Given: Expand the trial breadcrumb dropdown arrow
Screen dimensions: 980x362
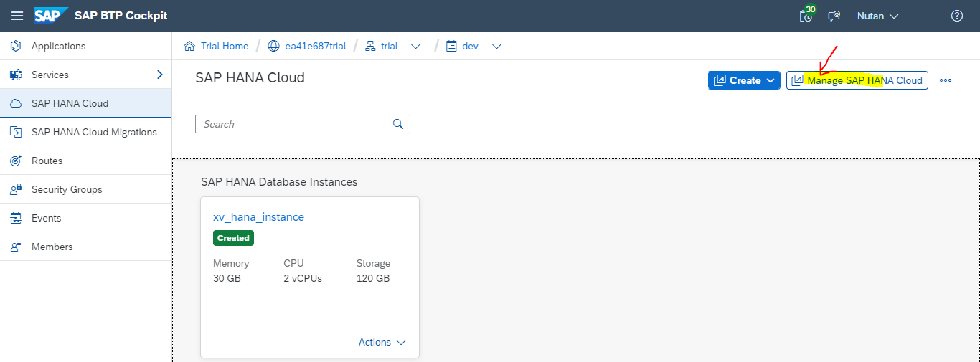Looking at the screenshot, I should click(x=415, y=47).
